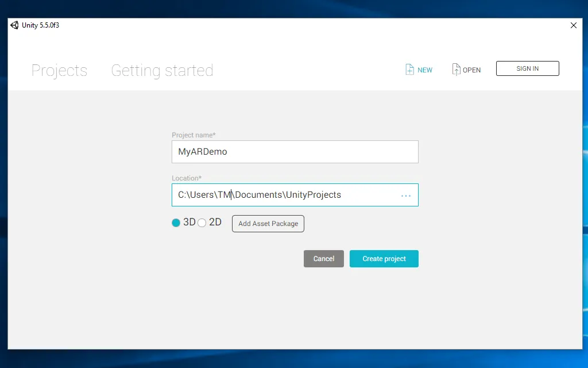Image resolution: width=588 pixels, height=368 pixels.
Task: Click the OPEN project upload icon
Action: pyautogui.click(x=457, y=70)
